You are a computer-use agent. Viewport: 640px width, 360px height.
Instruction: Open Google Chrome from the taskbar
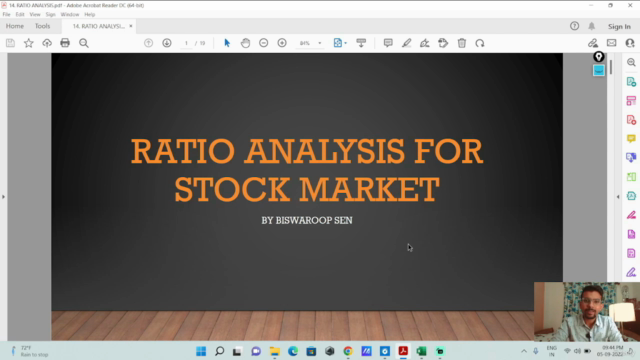348,351
